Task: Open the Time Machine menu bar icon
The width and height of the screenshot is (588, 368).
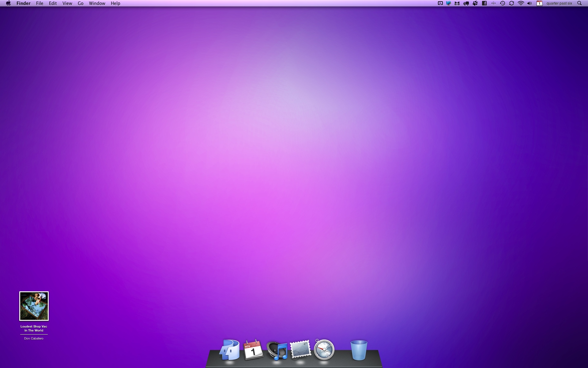Action: (x=502, y=3)
